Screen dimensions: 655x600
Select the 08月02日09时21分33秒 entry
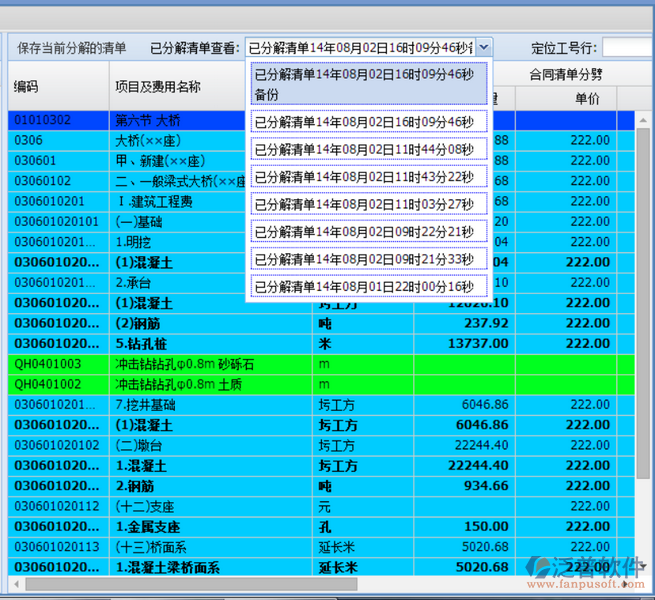(x=369, y=258)
